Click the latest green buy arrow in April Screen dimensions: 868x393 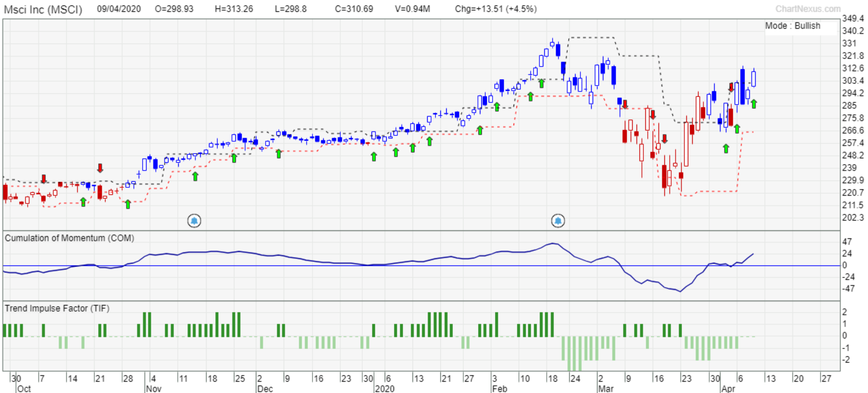click(x=754, y=103)
